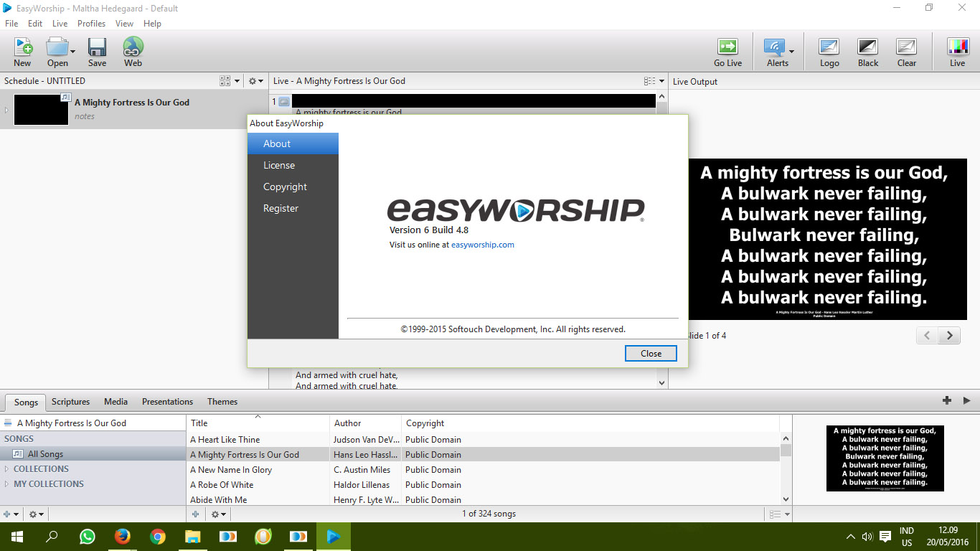Sort songs by the Title column header
The width and height of the screenshot is (980, 551).
(x=258, y=423)
